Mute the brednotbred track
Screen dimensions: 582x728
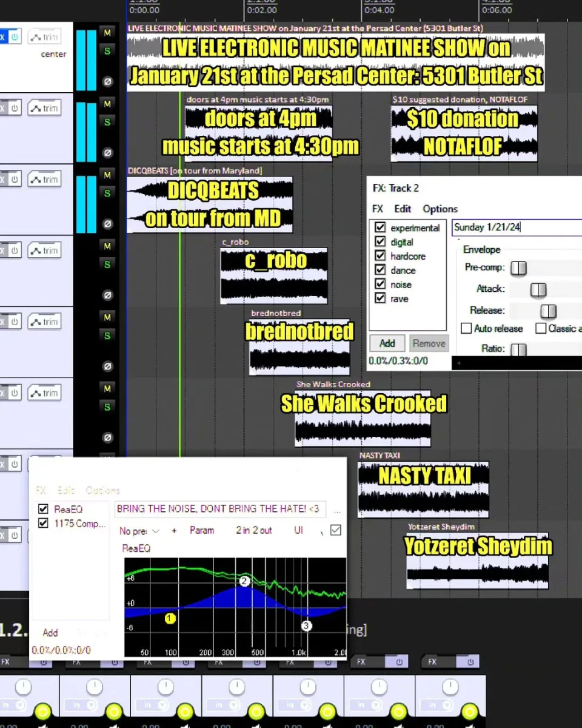(x=107, y=317)
